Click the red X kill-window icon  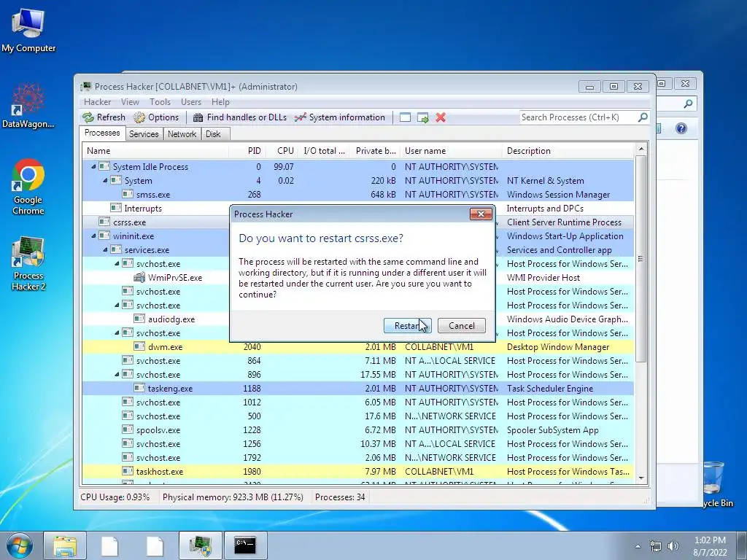(441, 117)
